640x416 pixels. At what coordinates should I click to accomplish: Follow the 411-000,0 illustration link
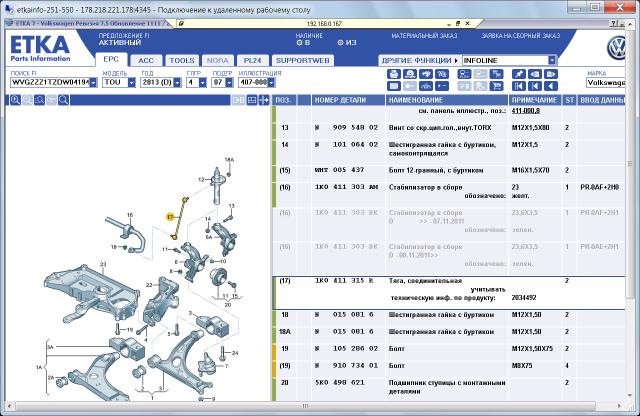(525, 111)
